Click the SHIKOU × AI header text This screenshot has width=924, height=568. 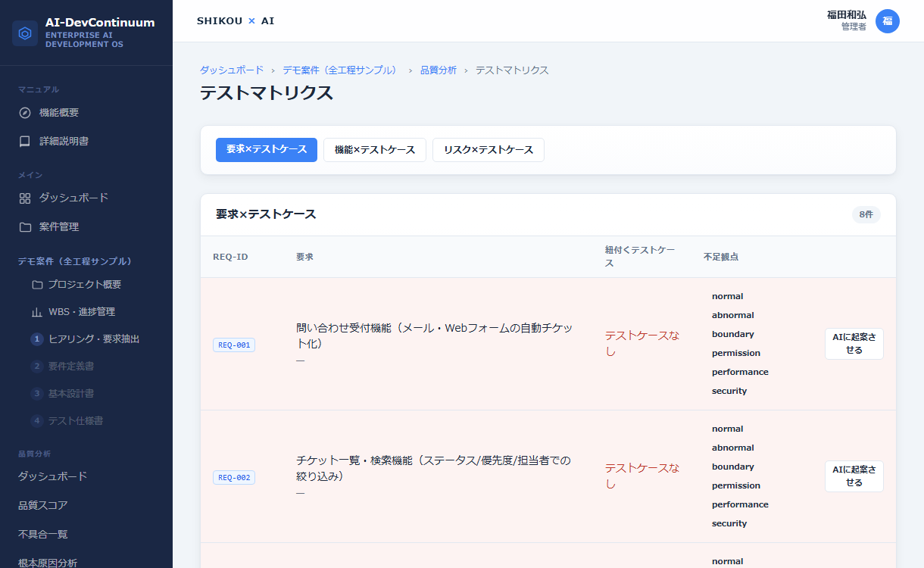[236, 21]
